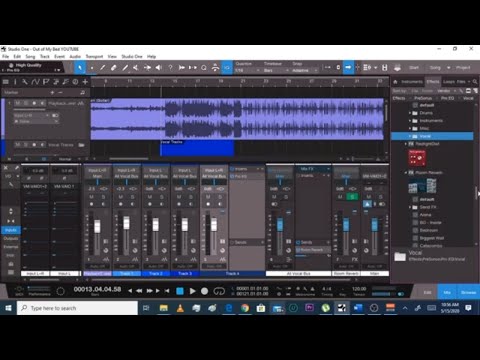The width and height of the screenshot is (480, 360).
Task: Click the add tracks plus icon
Action: tap(85, 82)
